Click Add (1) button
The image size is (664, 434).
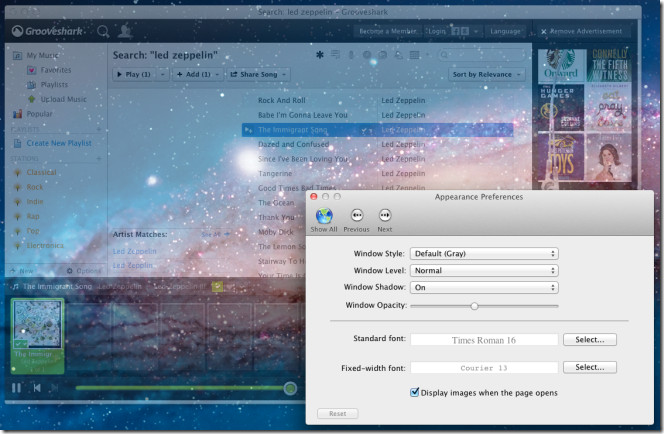click(x=193, y=75)
